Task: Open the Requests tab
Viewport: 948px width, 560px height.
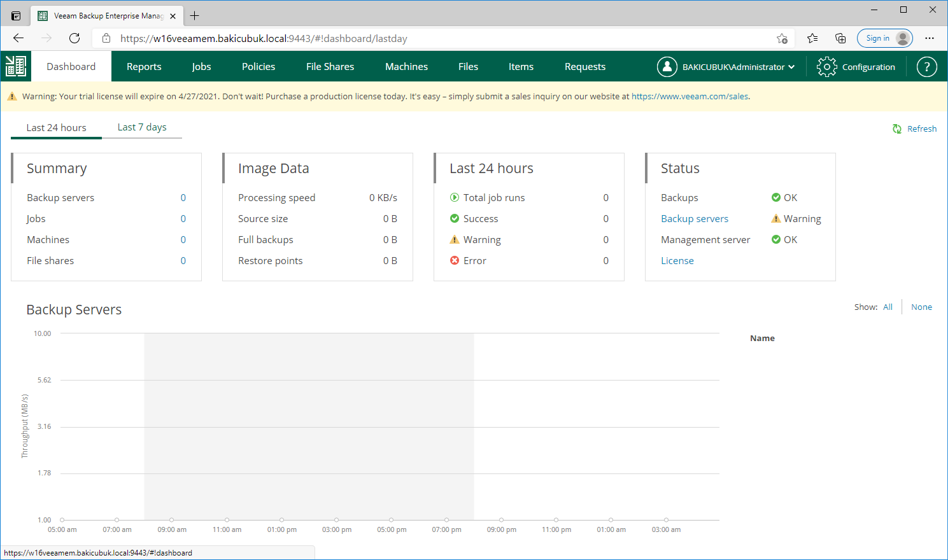Action: click(x=585, y=66)
